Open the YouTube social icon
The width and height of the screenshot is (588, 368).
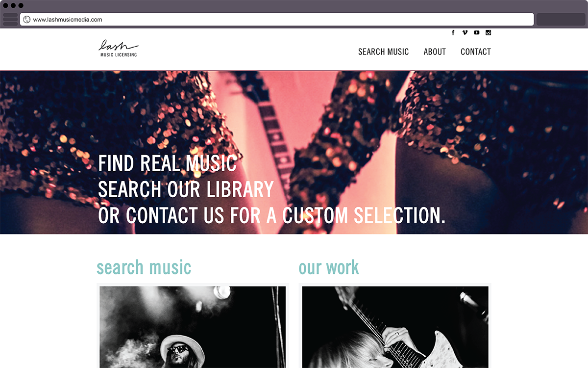(x=477, y=33)
